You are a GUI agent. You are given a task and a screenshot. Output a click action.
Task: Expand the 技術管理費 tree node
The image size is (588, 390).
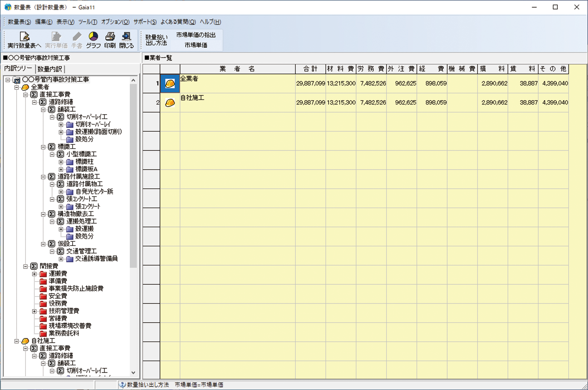pos(35,311)
